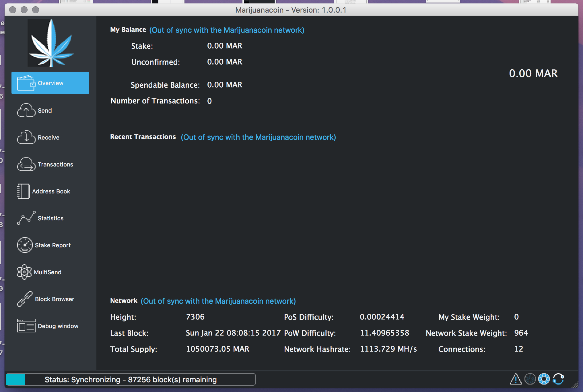Open the Stake Report label
Screen dimensions: 583x392
53,245
